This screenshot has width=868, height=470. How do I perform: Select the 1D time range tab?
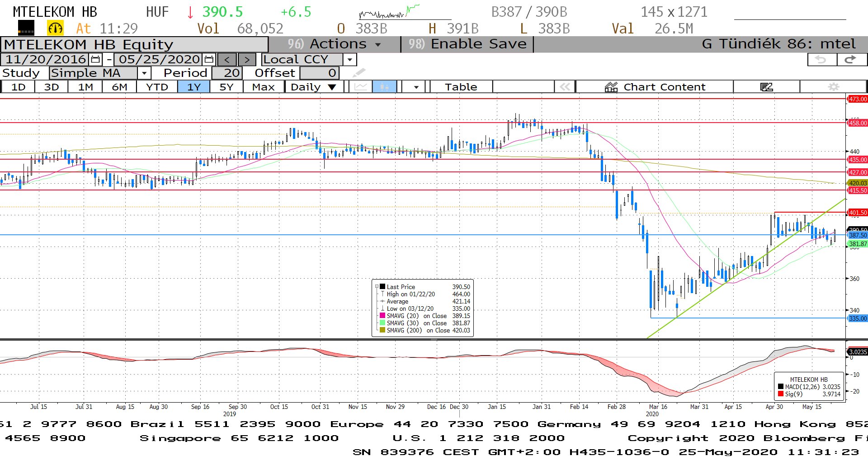(18, 87)
